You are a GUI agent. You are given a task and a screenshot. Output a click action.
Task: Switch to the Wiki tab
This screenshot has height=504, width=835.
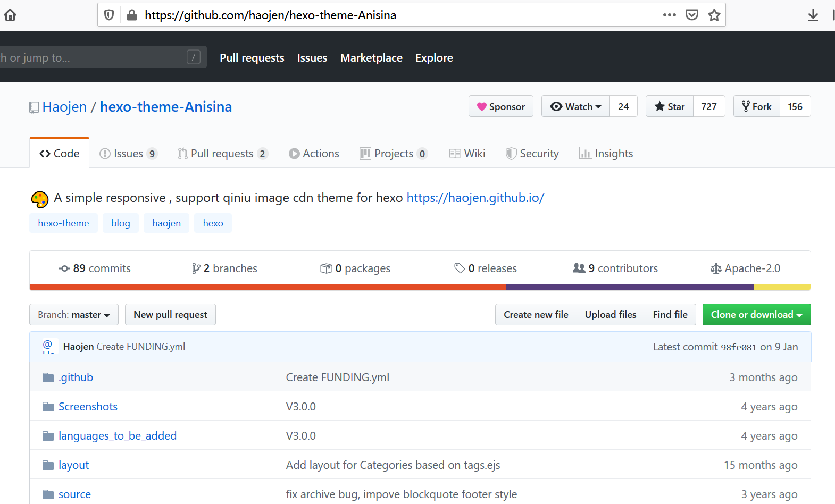point(467,154)
